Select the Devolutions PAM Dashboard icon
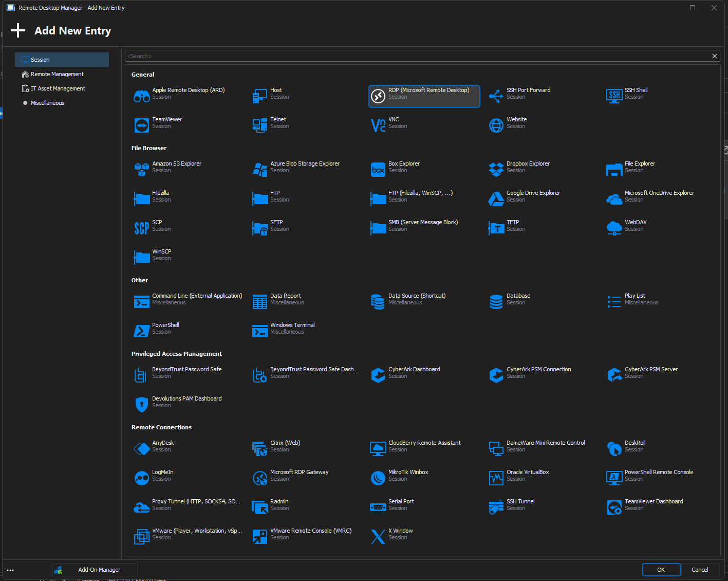This screenshot has width=728, height=581. tap(141, 405)
